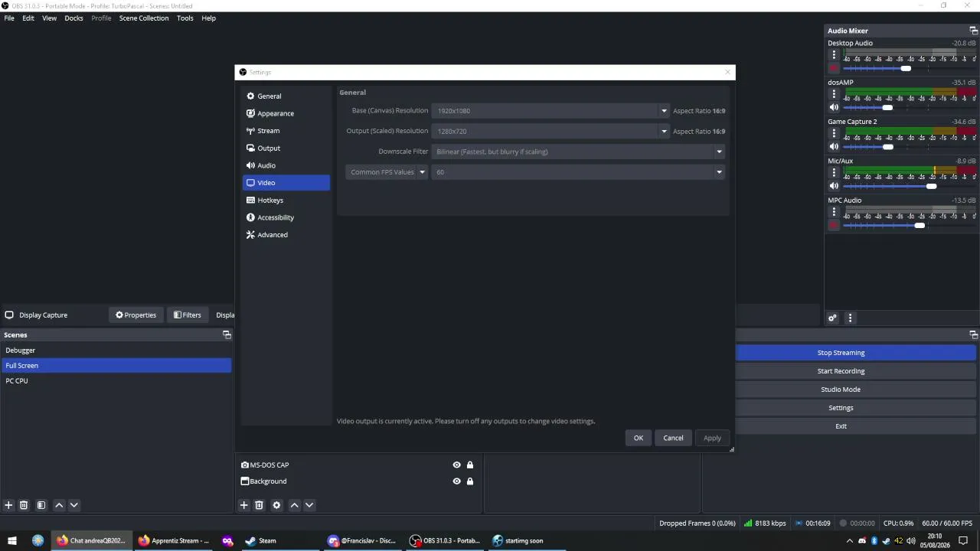Open Audio Mixer advanced properties gear icon
The width and height of the screenshot is (980, 551).
(833, 318)
